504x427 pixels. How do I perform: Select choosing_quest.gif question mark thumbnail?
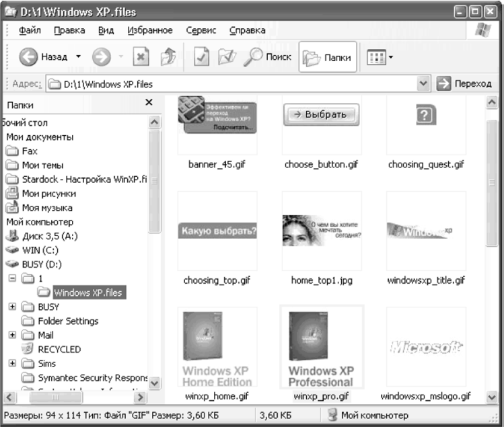click(426, 125)
